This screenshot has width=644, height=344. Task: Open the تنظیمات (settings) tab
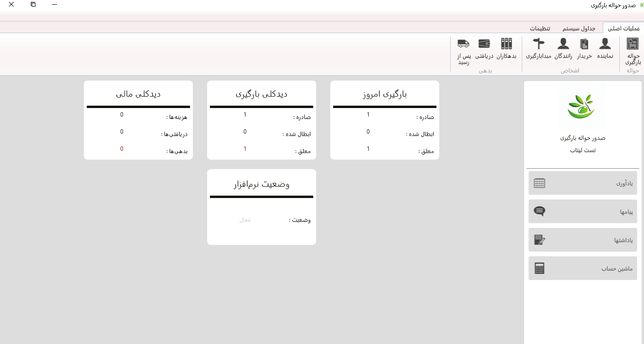pyautogui.click(x=540, y=28)
